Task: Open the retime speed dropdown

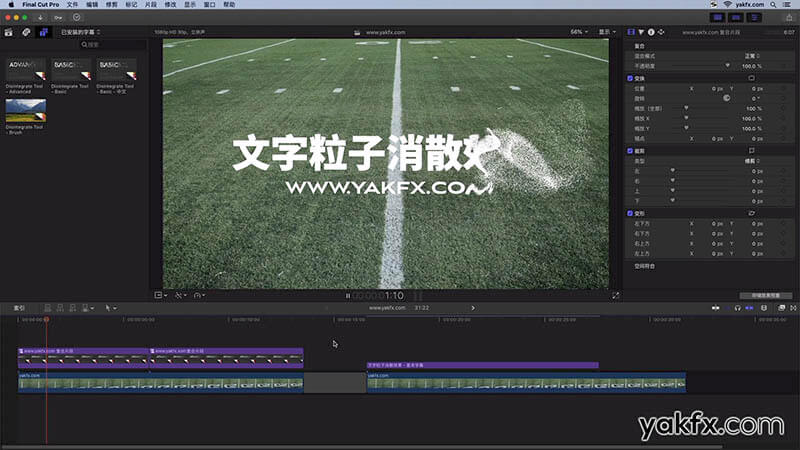Action: click(x=199, y=295)
